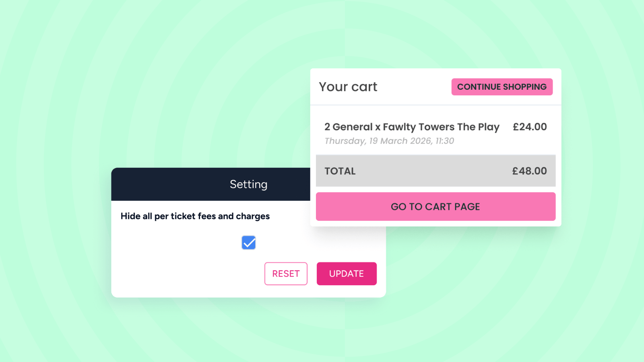The width and height of the screenshot is (644, 362).
Task: Click the £24.00 item price
Action: coord(530,127)
